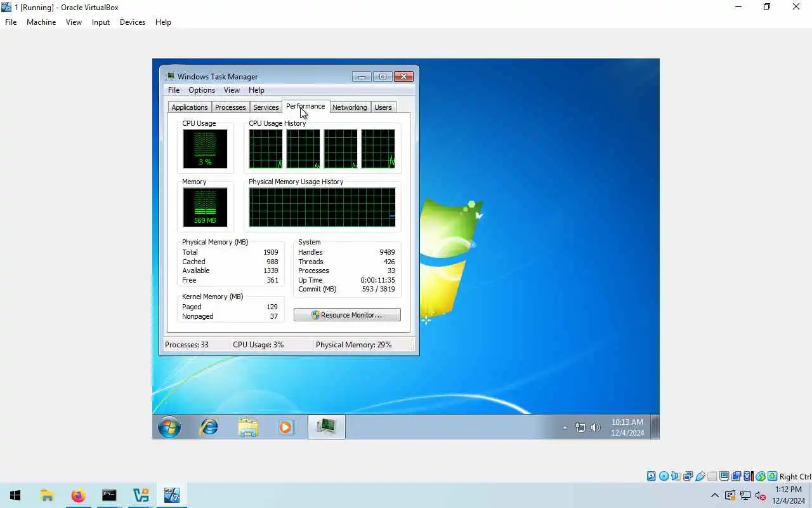Click the keyboard capture green arrow indicator

pos(773,476)
